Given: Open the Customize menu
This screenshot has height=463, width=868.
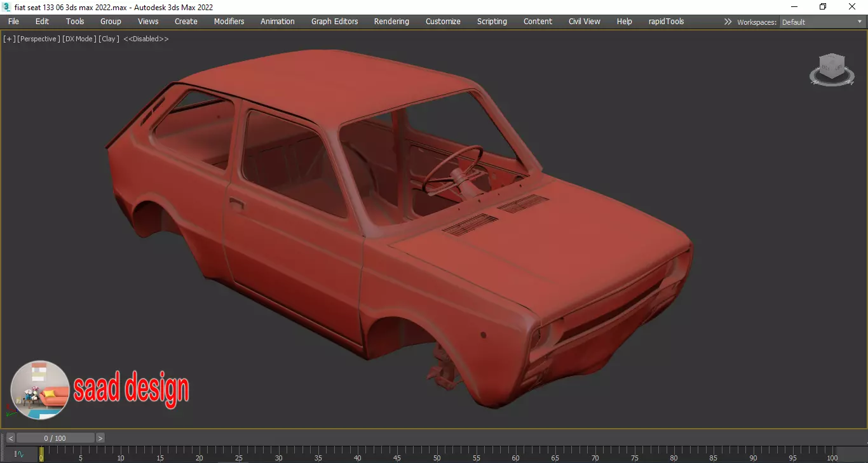Looking at the screenshot, I should click(443, 22).
